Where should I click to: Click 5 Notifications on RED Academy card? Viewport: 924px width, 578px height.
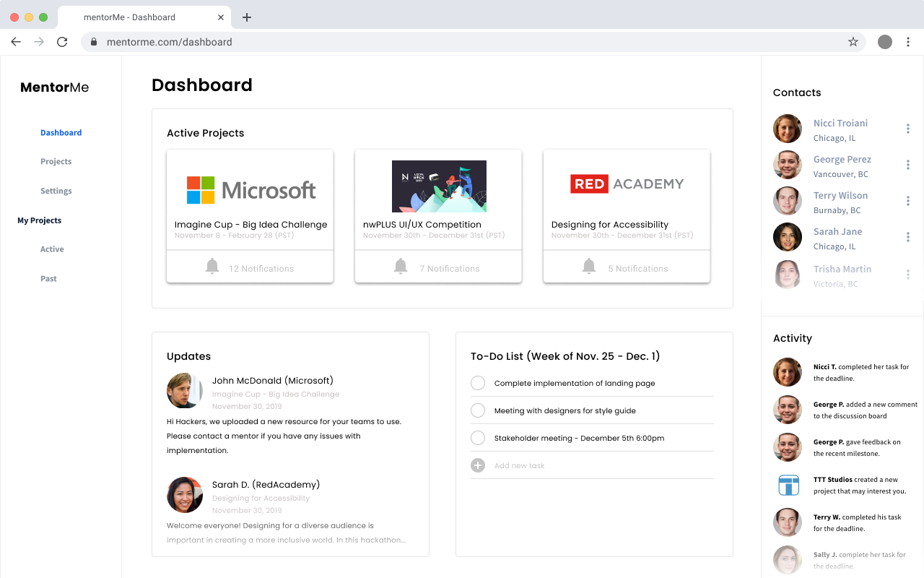pos(638,269)
